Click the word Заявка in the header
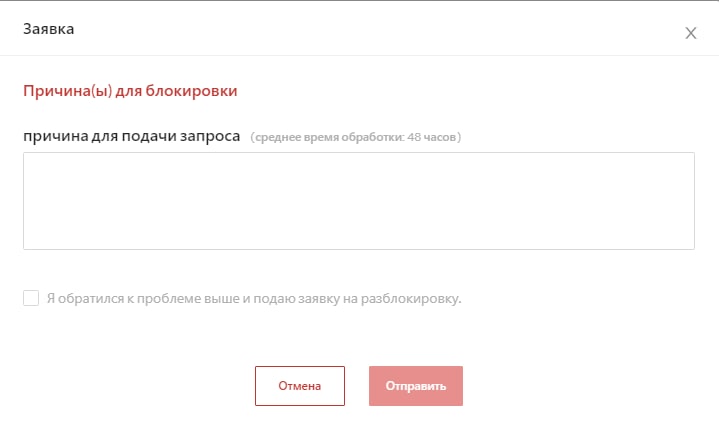This screenshot has height=421, width=719. click(49, 29)
